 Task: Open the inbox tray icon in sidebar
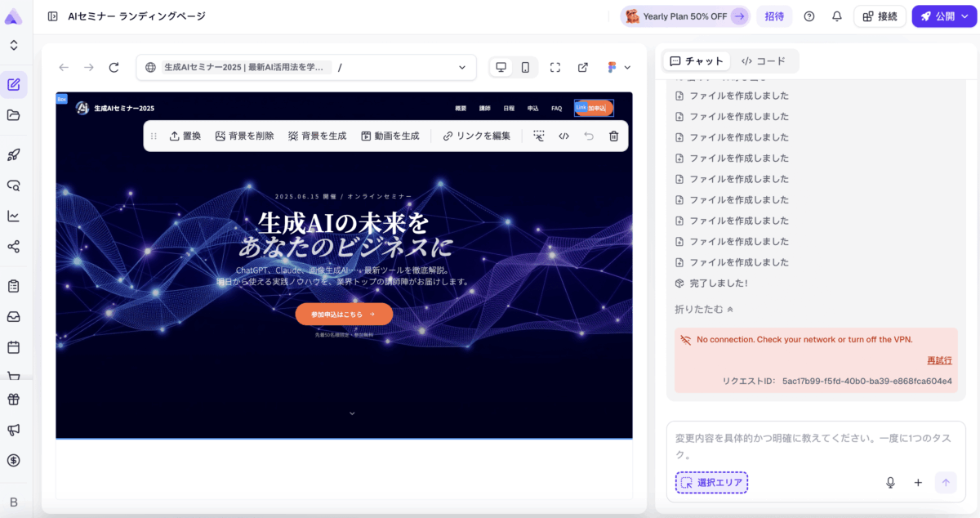(x=14, y=317)
